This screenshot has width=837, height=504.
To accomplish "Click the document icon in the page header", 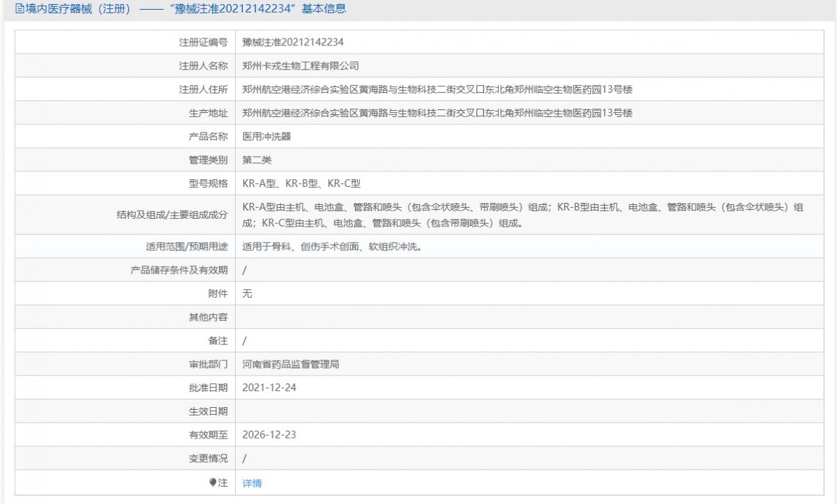I will click(x=10, y=9).
